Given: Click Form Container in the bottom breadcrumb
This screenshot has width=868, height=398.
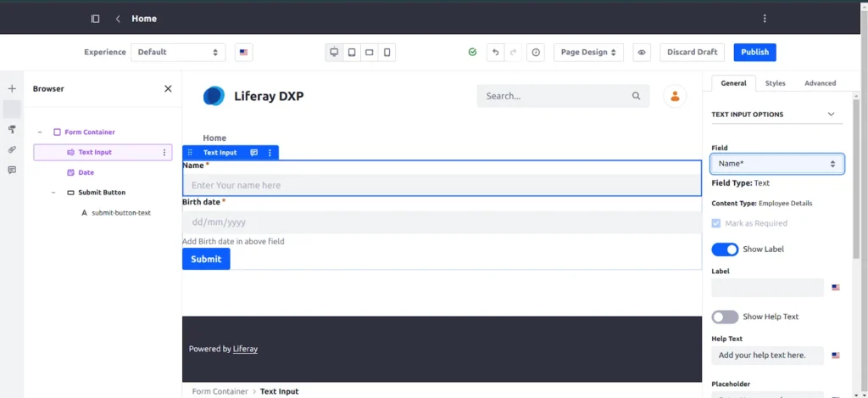Looking at the screenshot, I should pos(220,391).
